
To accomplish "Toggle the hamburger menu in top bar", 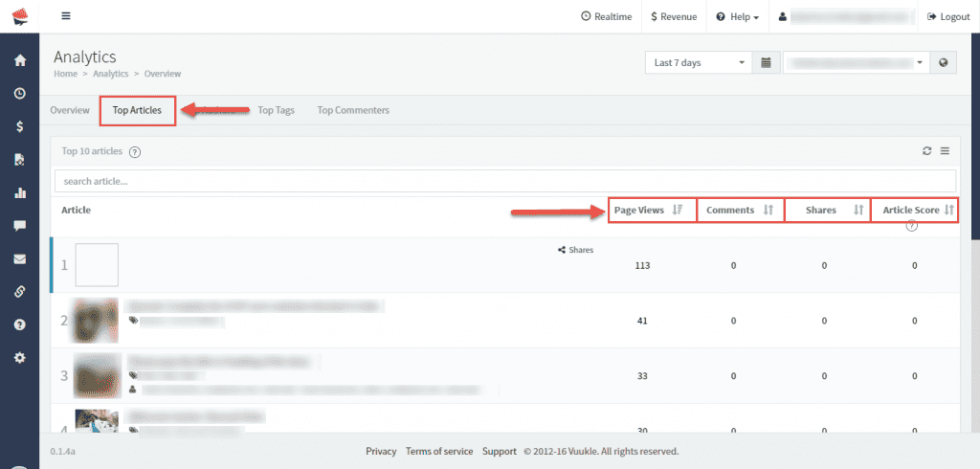I will [65, 16].
